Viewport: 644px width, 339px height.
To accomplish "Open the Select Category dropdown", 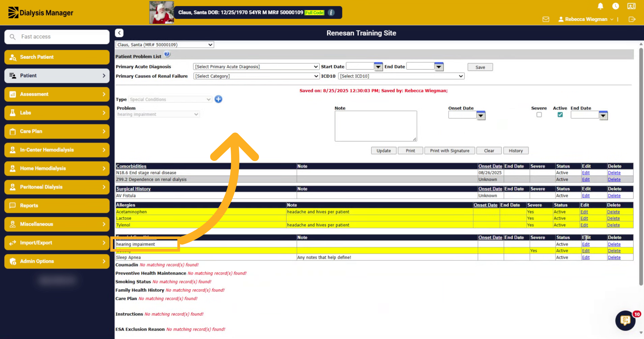I will pyautogui.click(x=256, y=76).
